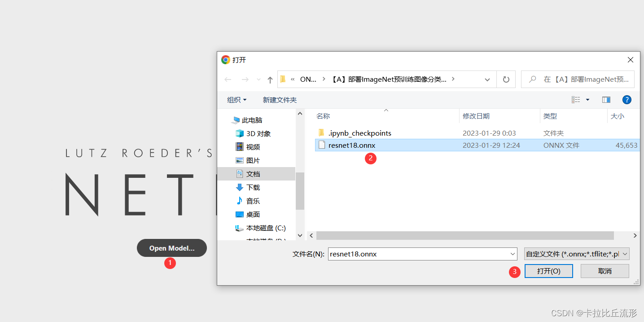Click the dialog resize grip corner

(x=636, y=282)
